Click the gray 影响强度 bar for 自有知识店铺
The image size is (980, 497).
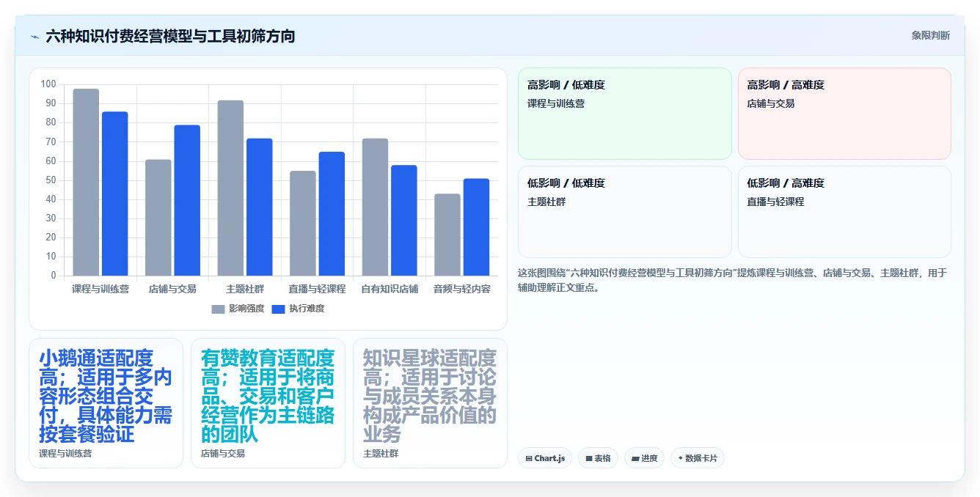(375, 207)
